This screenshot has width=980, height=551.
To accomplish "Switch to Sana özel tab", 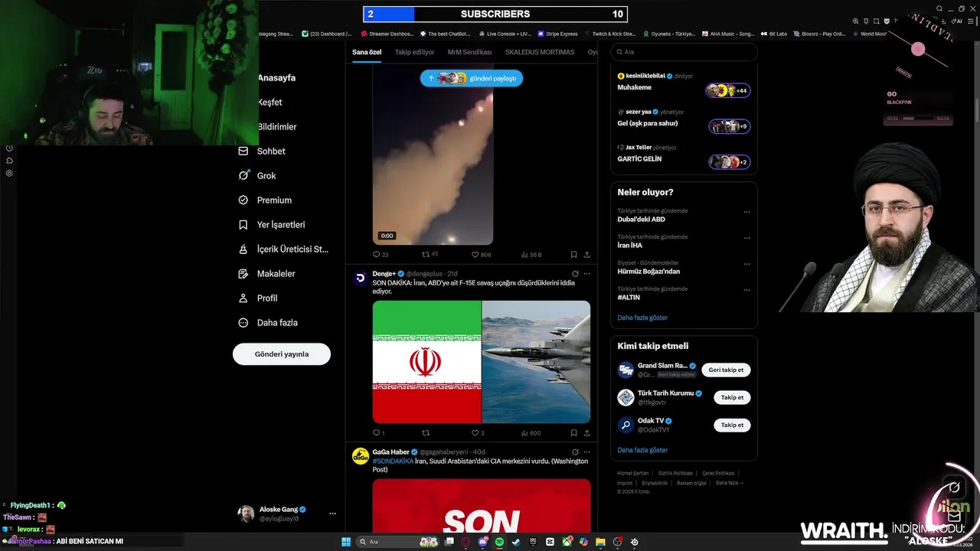I will tap(367, 52).
